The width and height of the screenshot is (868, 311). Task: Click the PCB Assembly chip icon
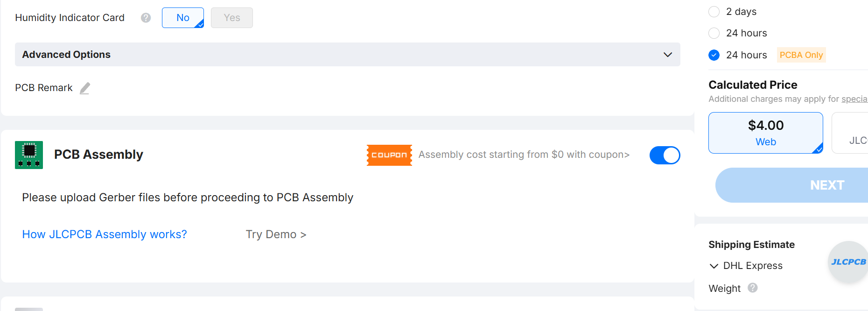(29, 155)
